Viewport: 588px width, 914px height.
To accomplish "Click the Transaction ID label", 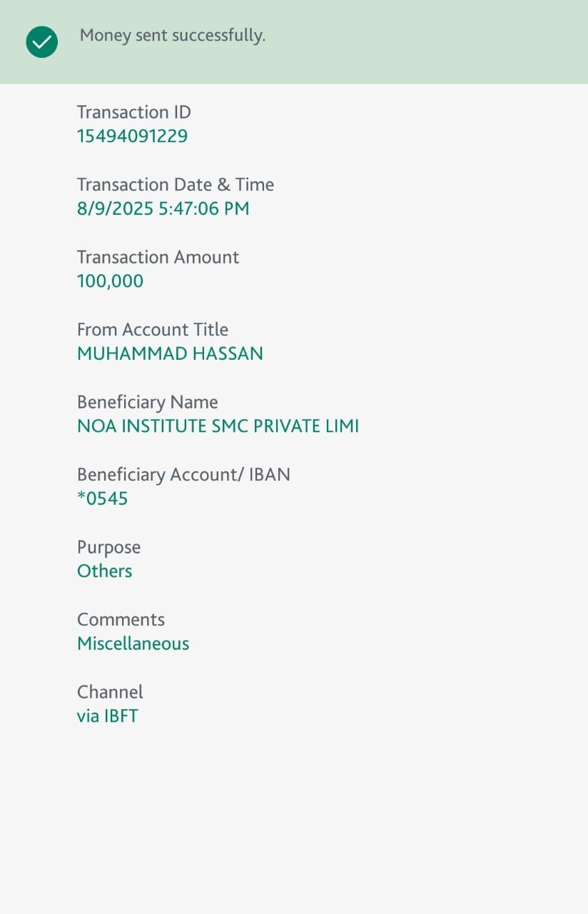I will point(134,112).
